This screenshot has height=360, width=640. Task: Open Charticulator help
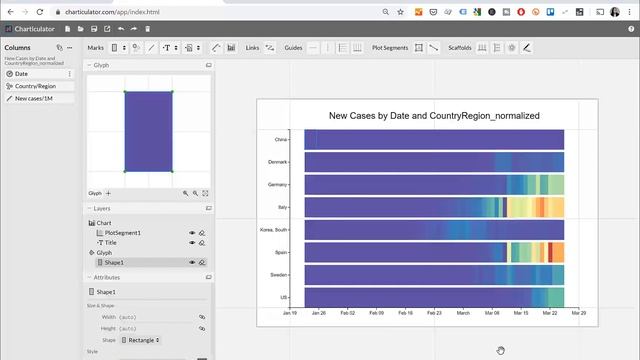(x=631, y=29)
